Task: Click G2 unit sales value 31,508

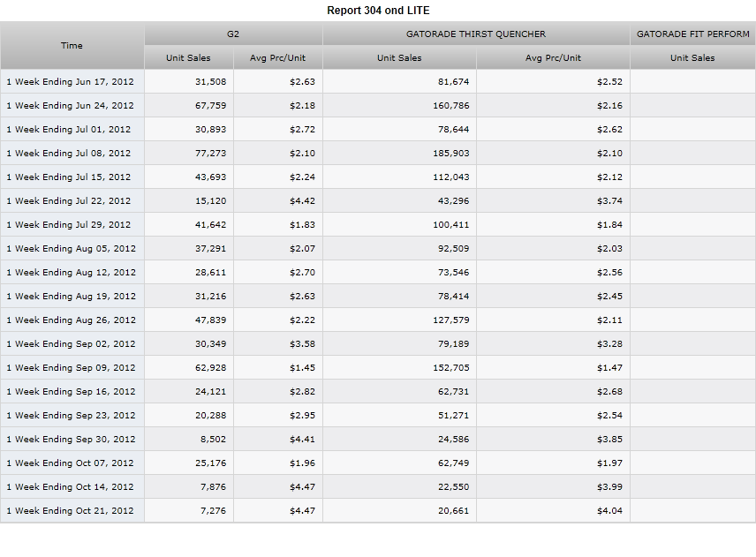Action: [211, 81]
